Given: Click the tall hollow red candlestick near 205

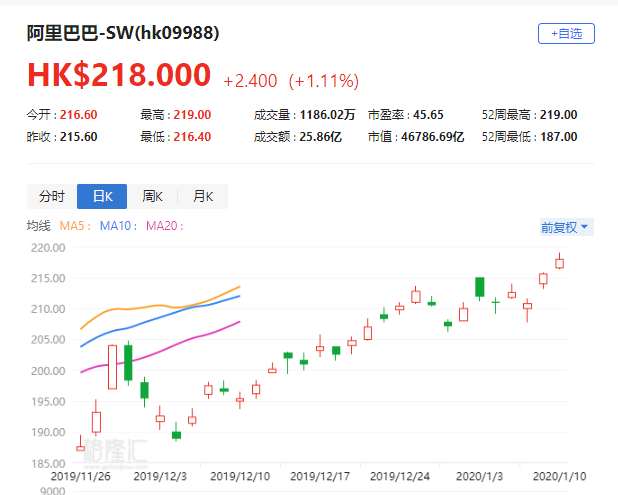Looking at the screenshot, I should click(112, 367).
